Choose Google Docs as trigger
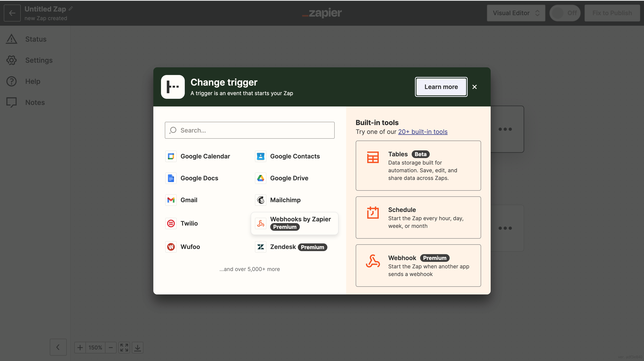 205,178
